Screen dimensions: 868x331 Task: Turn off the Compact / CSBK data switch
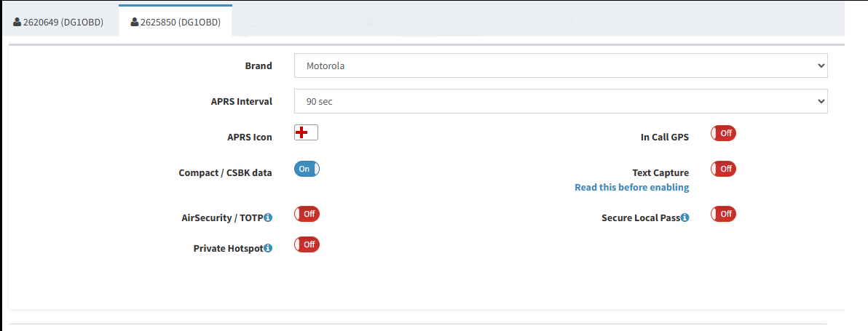(307, 169)
